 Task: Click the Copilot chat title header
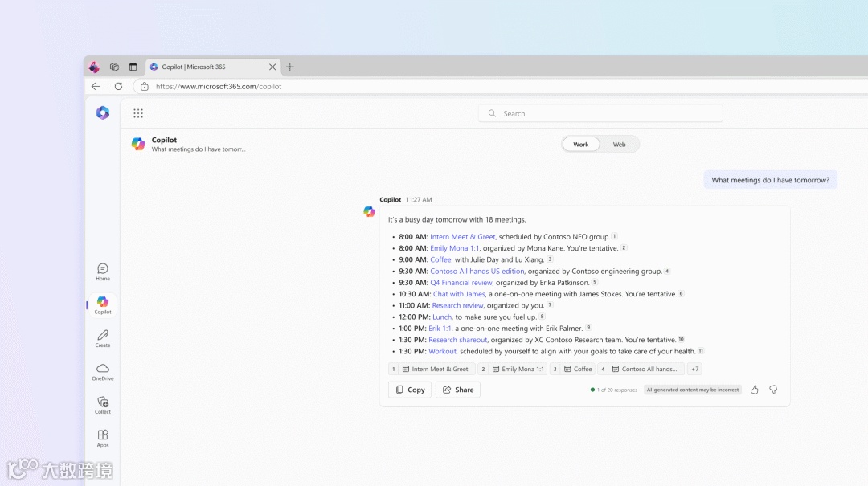point(165,140)
